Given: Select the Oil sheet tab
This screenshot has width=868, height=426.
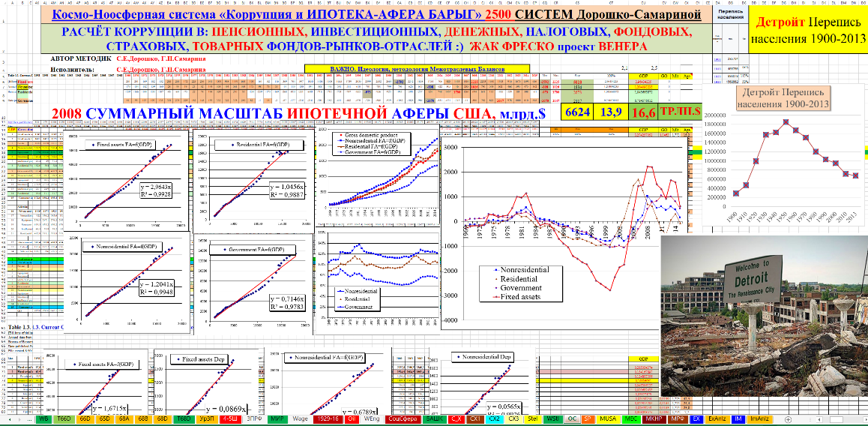Looking at the screenshot, I should (x=350, y=419).
